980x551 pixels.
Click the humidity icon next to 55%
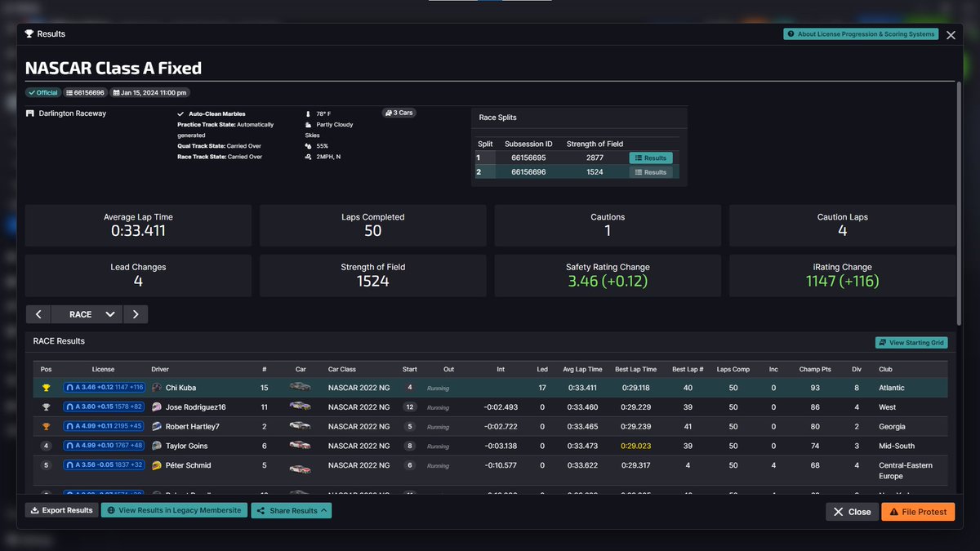pos(308,146)
